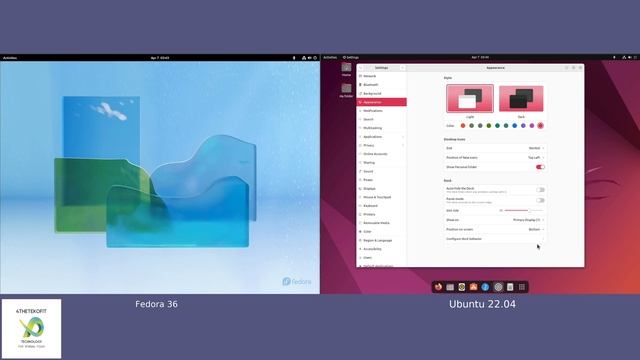This screenshot has width=640, height=360.
Task: Enable the Panel mode switch
Action: (540, 200)
